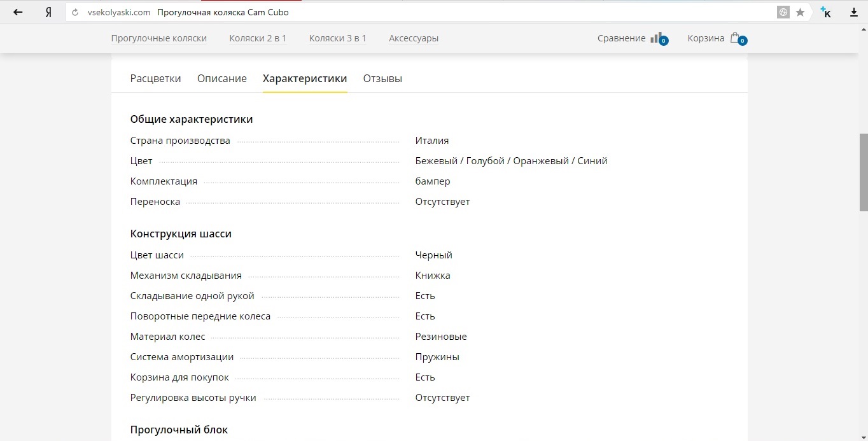Open the downloads arrow icon
Screen dimensions: 868x441
pyautogui.click(x=854, y=12)
